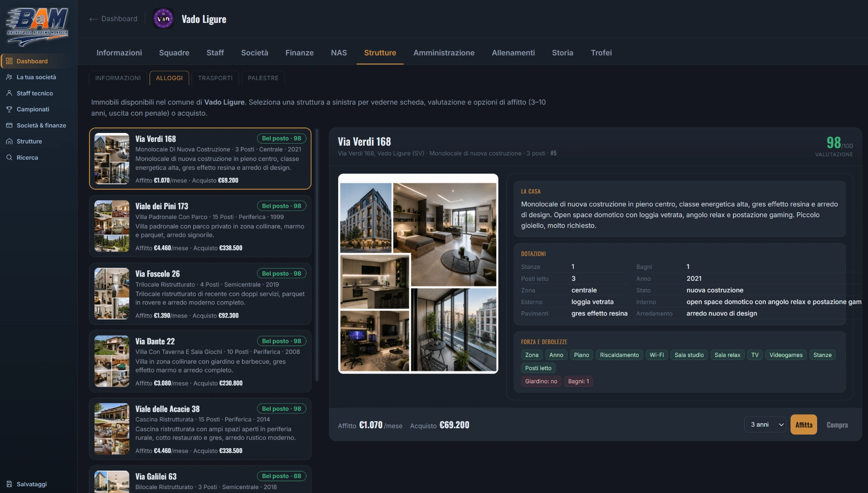Open the 3 anni rental duration dropdown
This screenshot has width=868, height=493.
click(765, 424)
